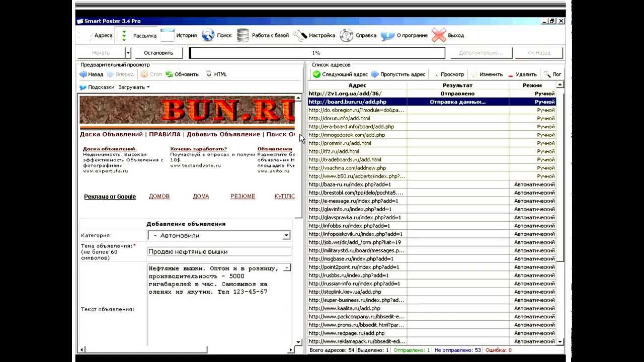Open Работа с базой database tool

263,36
